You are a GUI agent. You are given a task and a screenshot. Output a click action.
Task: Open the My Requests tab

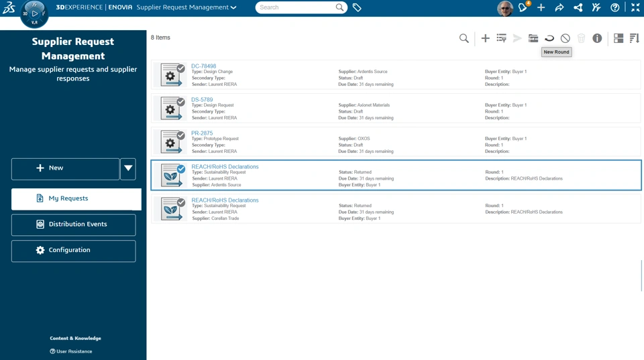76,198
